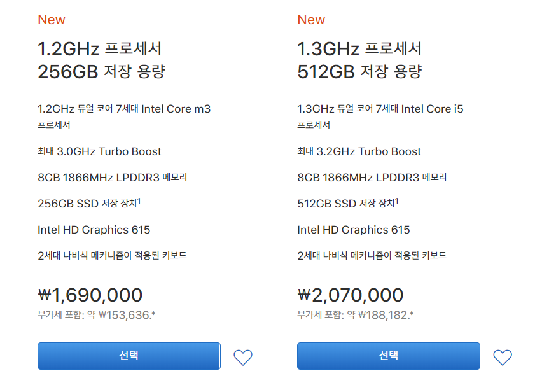This screenshot has width=542, height=392.
Task: Click the New label above the 1.3GHz model
Action: pos(311,20)
